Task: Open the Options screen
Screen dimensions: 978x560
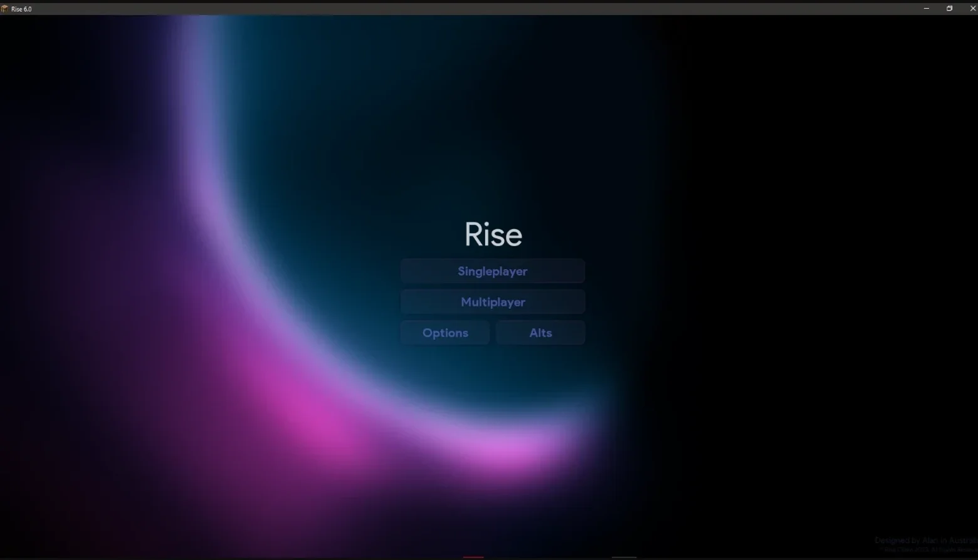Action: click(445, 333)
